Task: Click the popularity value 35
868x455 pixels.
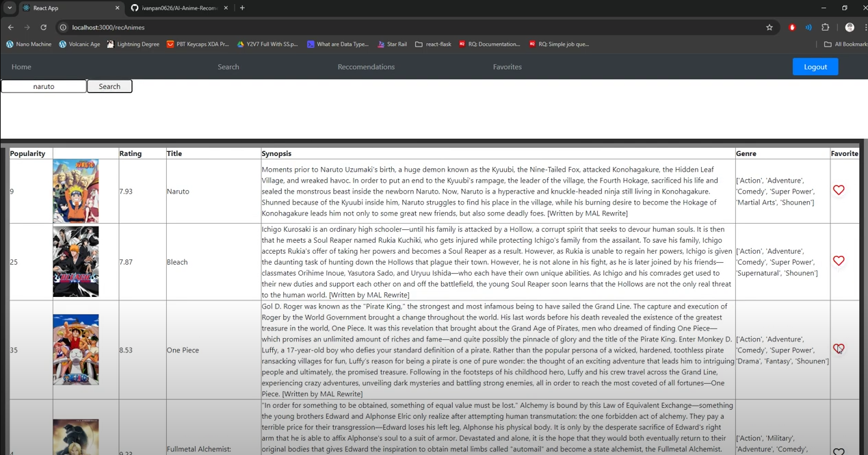Action: pyautogui.click(x=14, y=350)
